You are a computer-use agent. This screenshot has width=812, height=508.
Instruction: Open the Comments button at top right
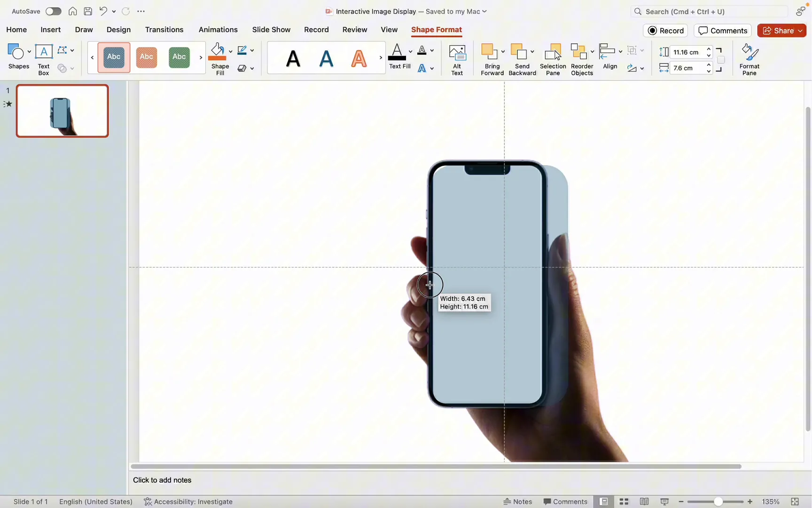coord(723,31)
